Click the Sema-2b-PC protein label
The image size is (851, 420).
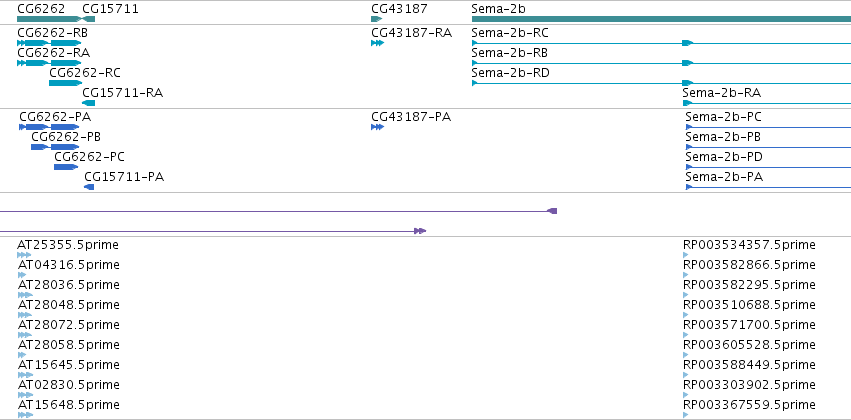(x=723, y=117)
